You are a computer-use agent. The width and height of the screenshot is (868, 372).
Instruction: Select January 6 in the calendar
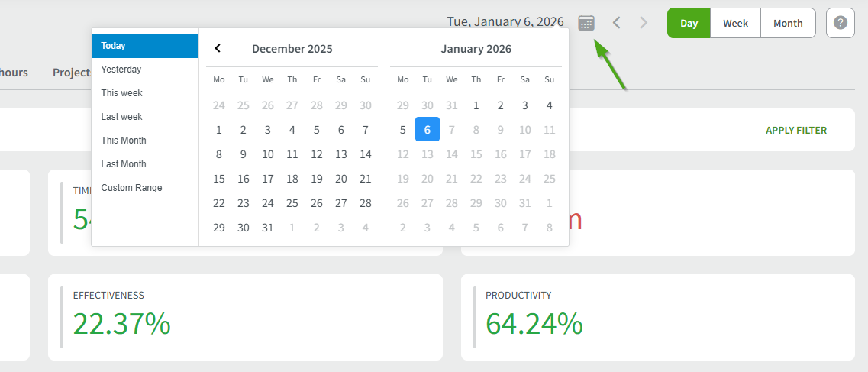(428, 130)
